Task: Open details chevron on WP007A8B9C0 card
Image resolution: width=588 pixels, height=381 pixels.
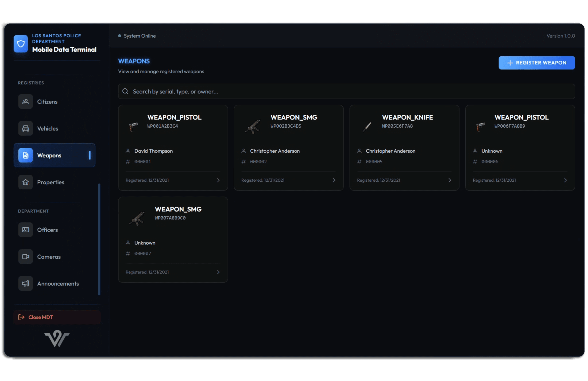Action: (x=218, y=272)
